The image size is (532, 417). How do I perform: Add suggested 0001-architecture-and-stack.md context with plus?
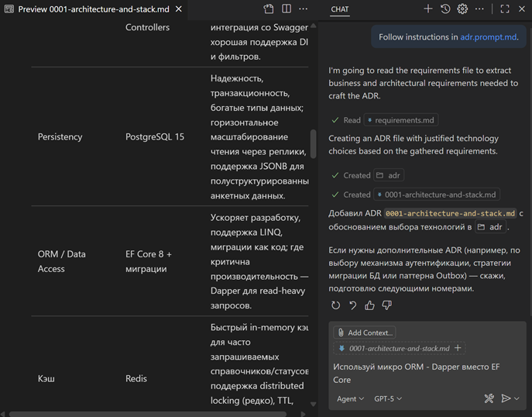click(x=458, y=349)
